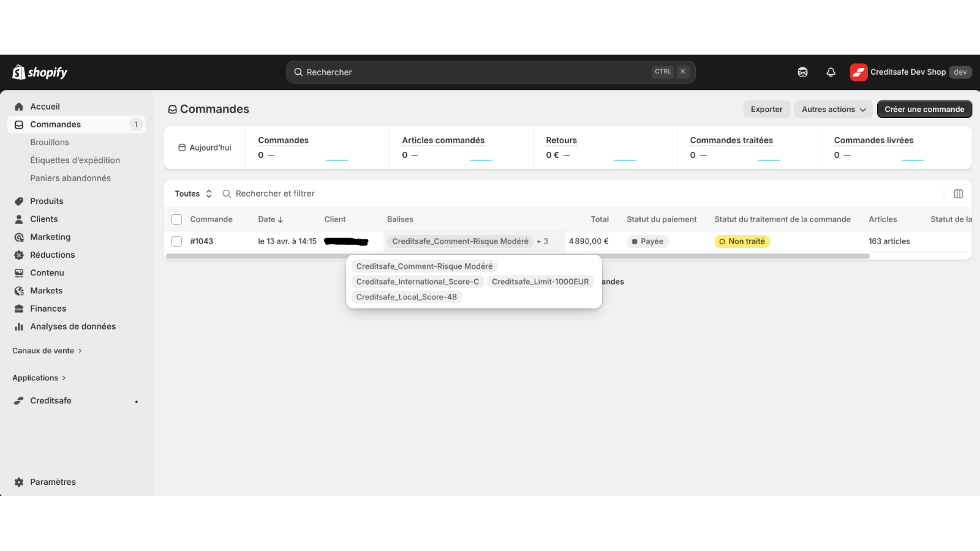
Task: Tick the checkbox for order #1043
Action: pyautogui.click(x=177, y=241)
